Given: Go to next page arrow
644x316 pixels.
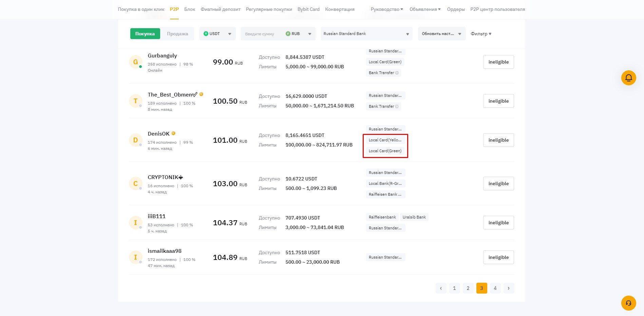Looking at the screenshot, I should point(509,288).
